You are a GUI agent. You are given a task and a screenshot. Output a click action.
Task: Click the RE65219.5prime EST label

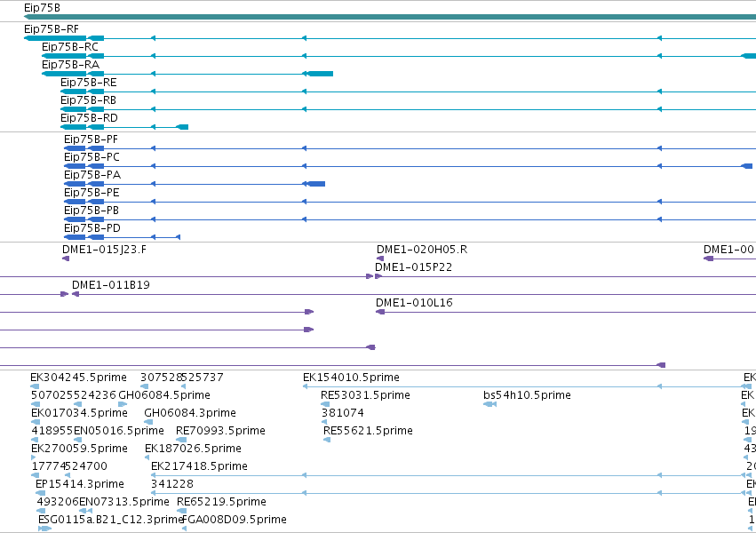pyautogui.click(x=221, y=503)
